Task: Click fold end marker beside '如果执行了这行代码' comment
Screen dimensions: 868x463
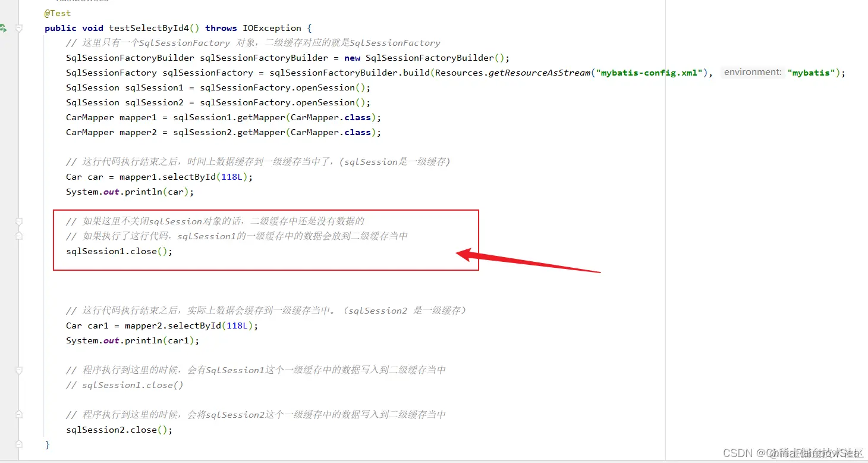Action: (19, 236)
